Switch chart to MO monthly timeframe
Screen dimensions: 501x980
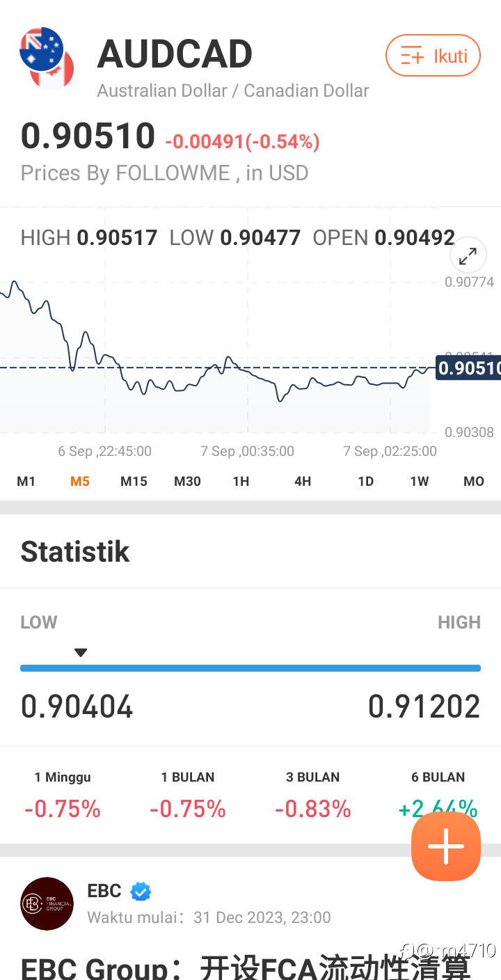click(x=474, y=481)
